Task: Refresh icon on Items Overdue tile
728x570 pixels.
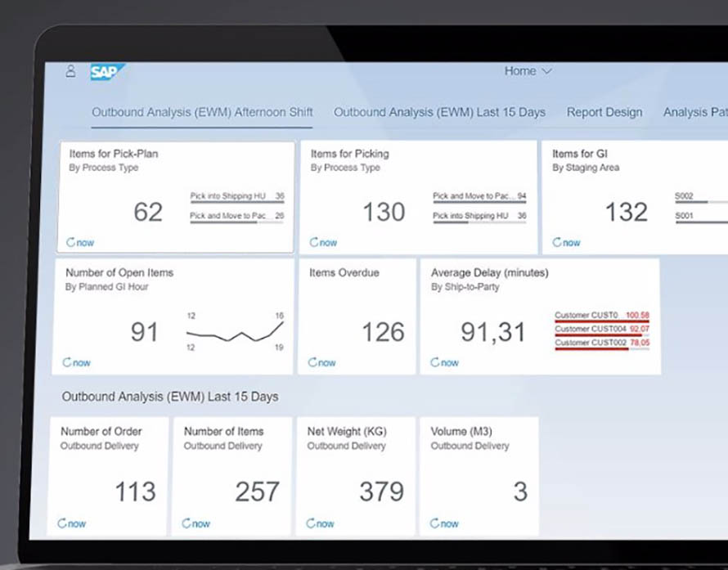Action: (x=312, y=362)
